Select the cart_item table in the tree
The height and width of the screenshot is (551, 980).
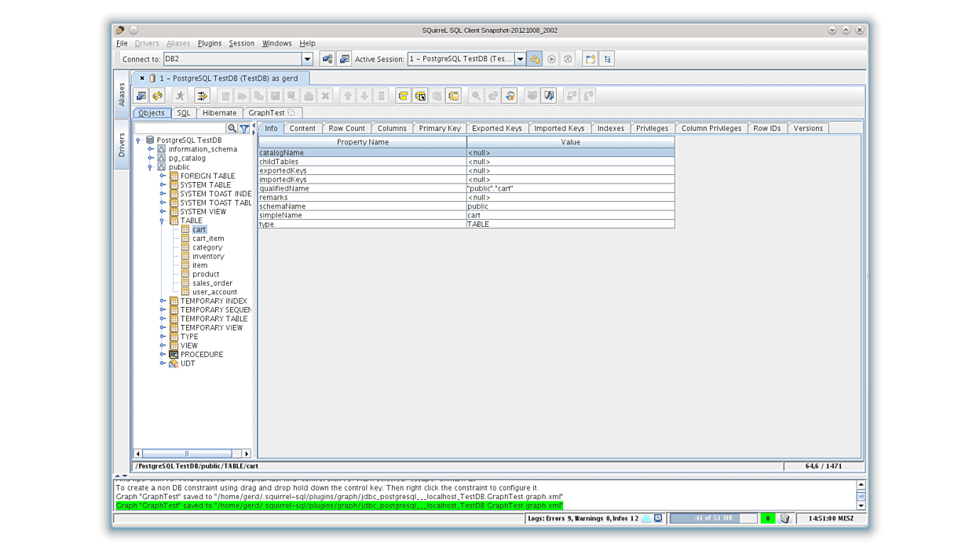tap(207, 238)
